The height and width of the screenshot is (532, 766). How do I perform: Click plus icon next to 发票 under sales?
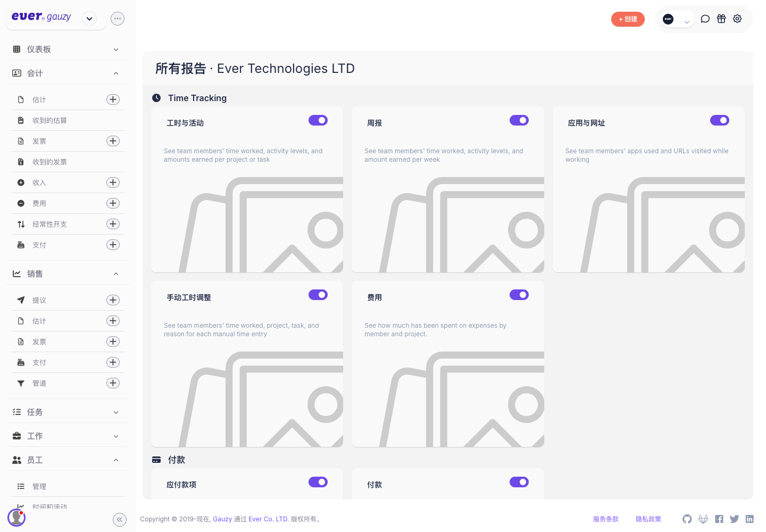coord(113,342)
